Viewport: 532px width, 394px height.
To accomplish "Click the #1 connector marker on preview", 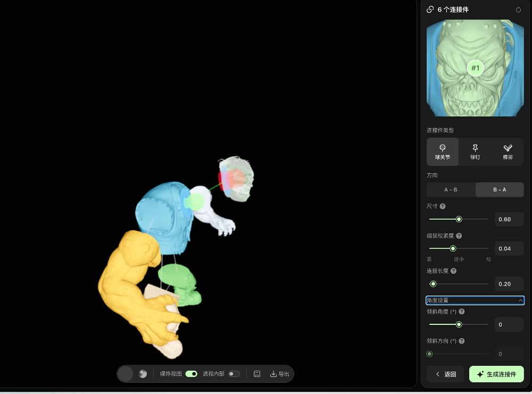I will [x=475, y=68].
